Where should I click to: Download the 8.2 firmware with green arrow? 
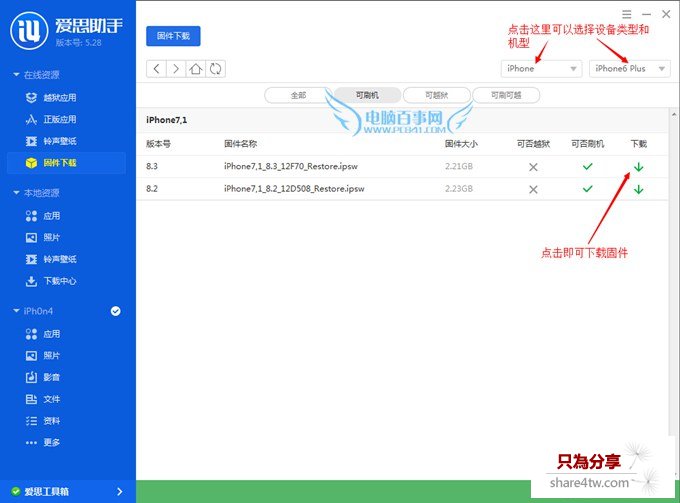[x=638, y=189]
